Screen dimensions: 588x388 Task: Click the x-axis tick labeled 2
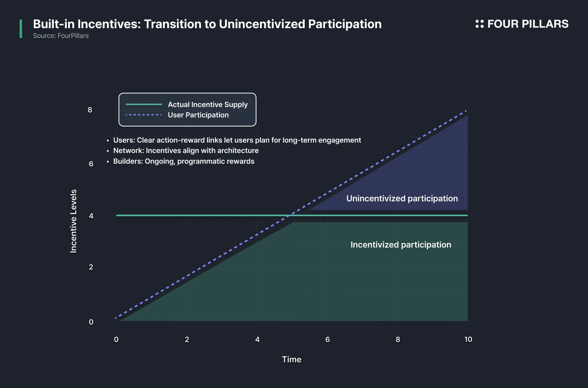[x=187, y=339]
